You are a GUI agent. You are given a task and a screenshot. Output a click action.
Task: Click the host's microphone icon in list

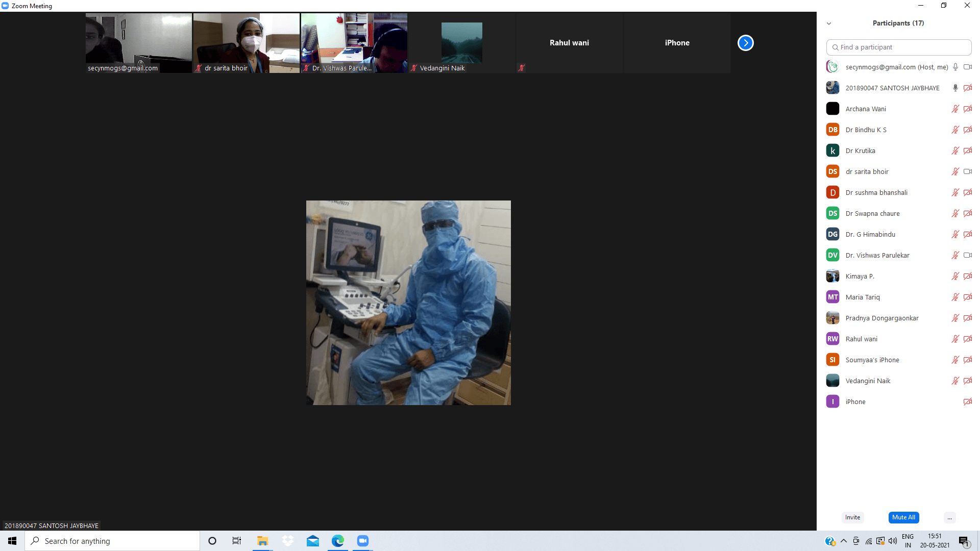955,67
